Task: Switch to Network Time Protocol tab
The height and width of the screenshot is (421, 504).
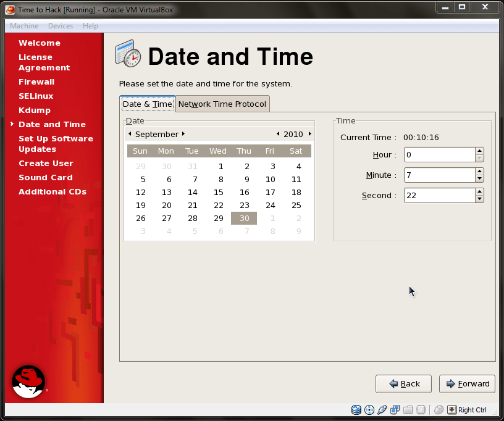Action: coord(222,104)
